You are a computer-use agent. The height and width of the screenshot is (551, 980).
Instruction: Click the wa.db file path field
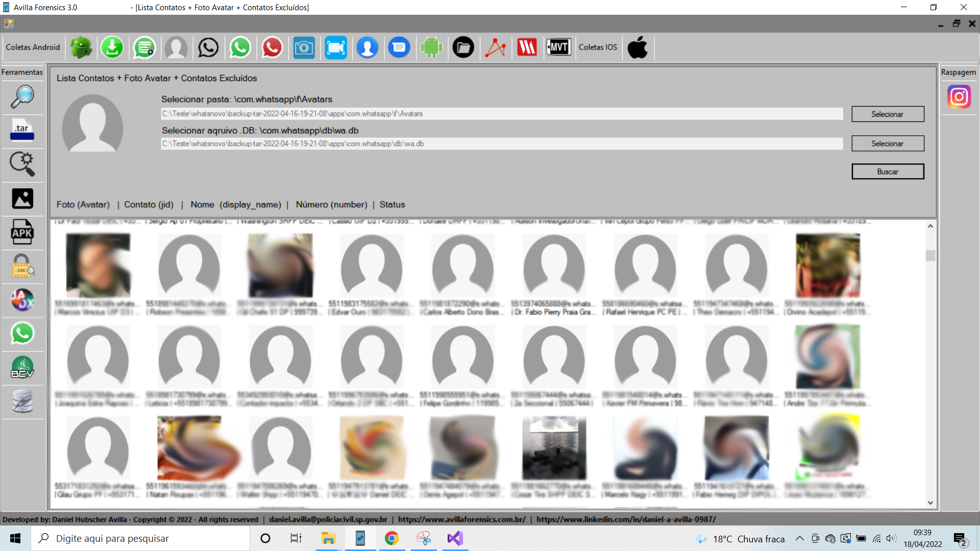click(502, 144)
